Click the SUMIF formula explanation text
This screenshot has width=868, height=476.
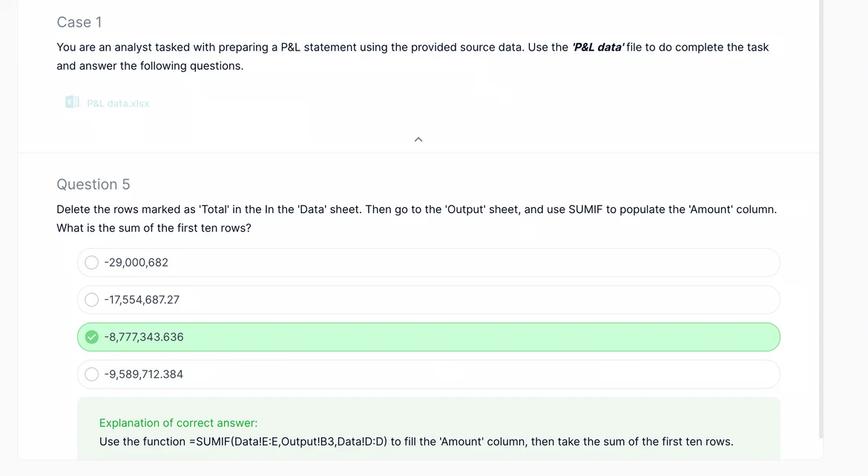coord(415,442)
